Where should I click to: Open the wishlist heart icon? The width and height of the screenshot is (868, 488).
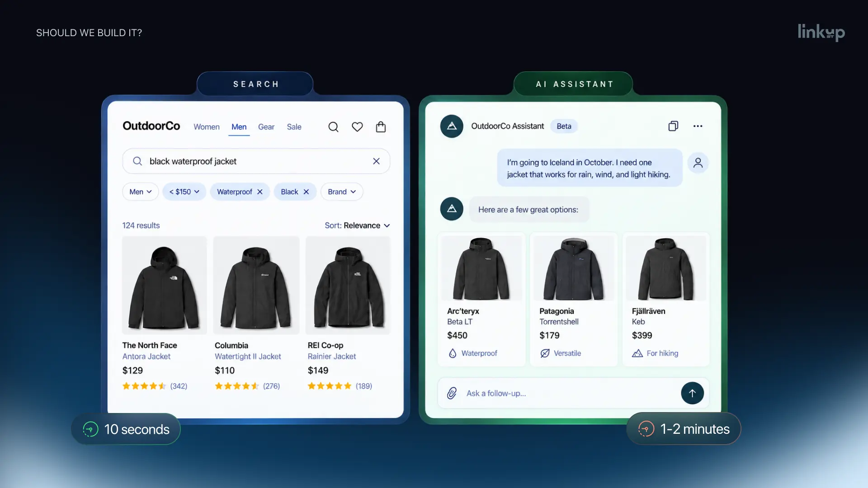(x=357, y=127)
